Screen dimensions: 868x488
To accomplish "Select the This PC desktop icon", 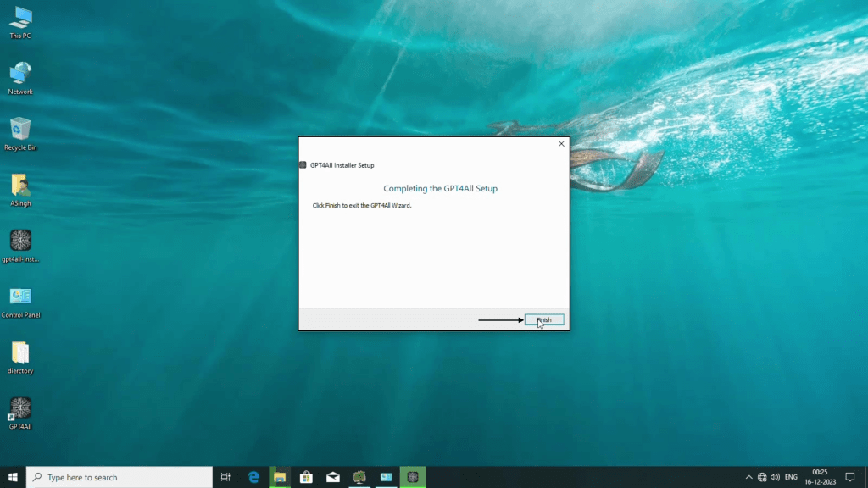I will point(20,19).
